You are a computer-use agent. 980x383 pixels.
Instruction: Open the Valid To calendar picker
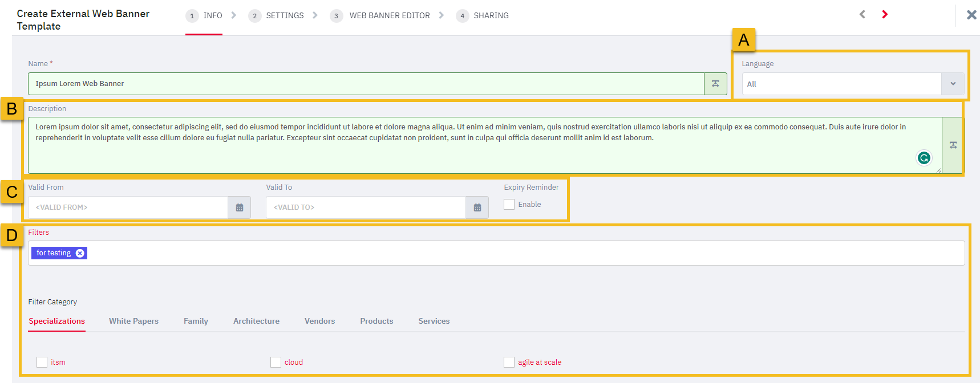477,207
